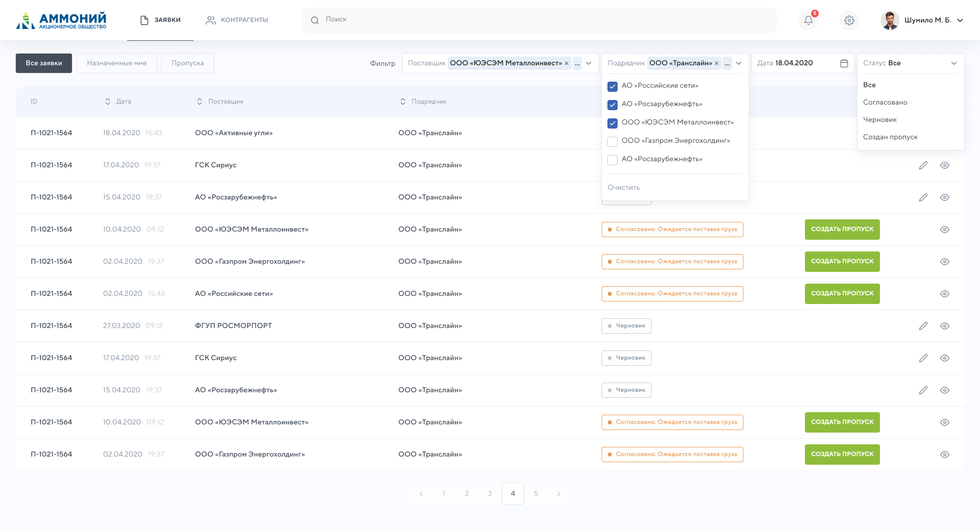
Task: Switch to Пропуска tab
Action: [x=188, y=63]
